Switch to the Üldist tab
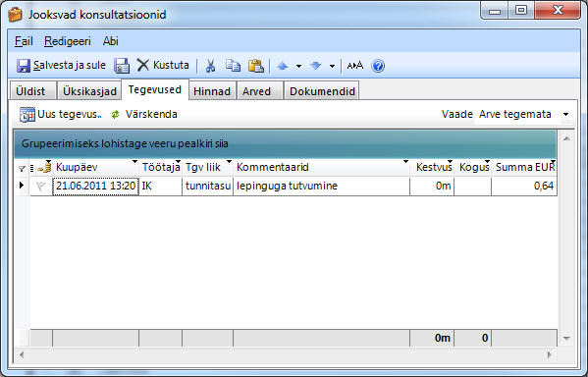The image size is (588, 377). pyautogui.click(x=32, y=91)
